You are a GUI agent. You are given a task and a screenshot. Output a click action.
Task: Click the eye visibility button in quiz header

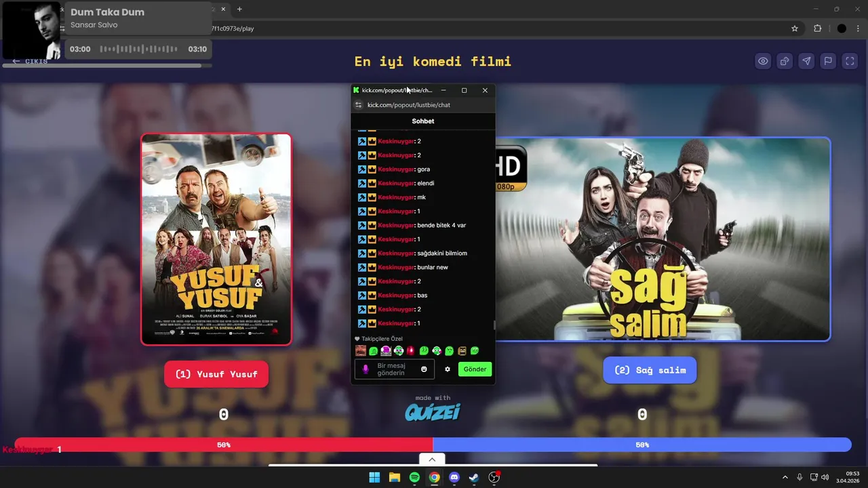tap(763, 61)
